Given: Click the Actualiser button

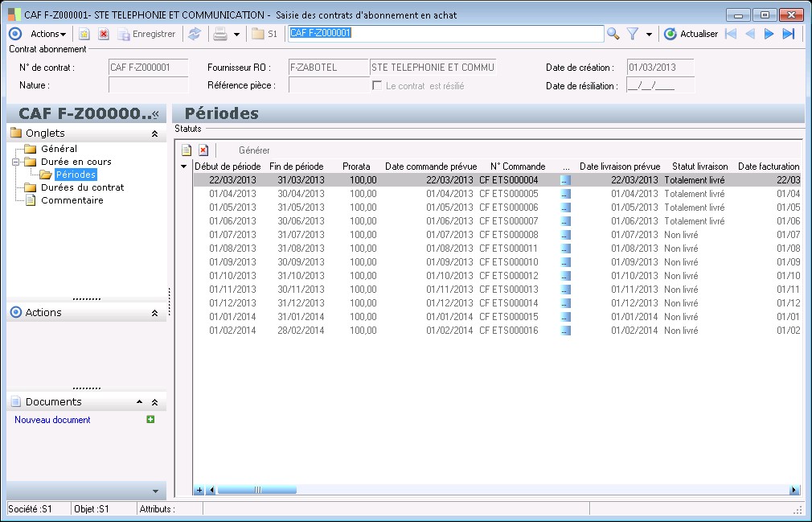Looking at the screenshot, I should point(691,34).
